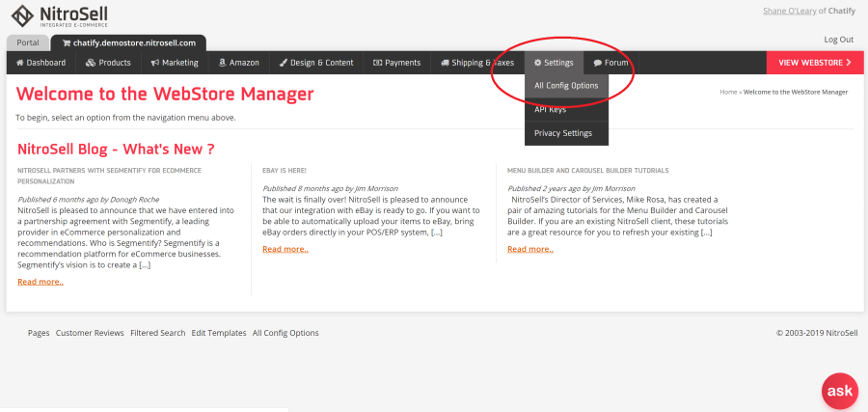Read more about the eBay is here post
The height and width of the screenshot is (412, 868).
point(285,249)
